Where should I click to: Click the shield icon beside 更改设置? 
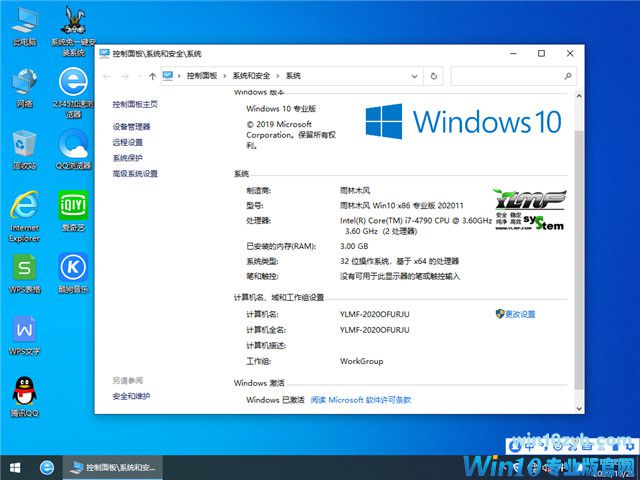(x=500, y=314)
